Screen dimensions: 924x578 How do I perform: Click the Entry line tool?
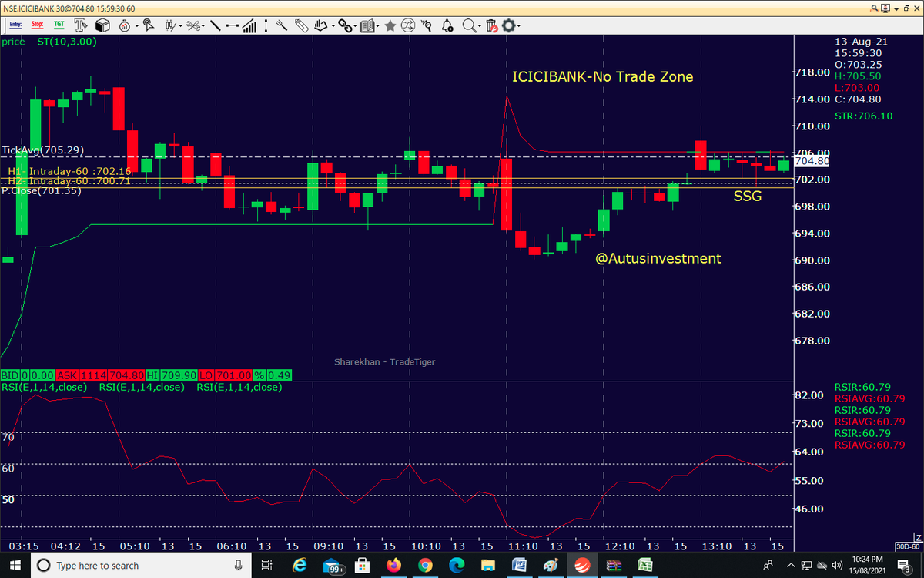pyautogui.click(x=15, y=25)
